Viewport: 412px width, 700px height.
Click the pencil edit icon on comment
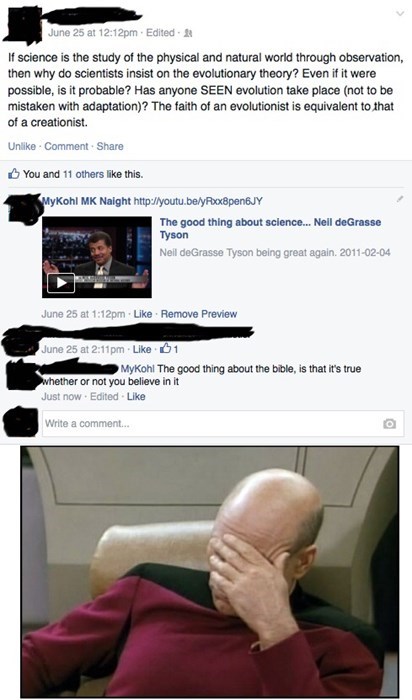[400, 198]
